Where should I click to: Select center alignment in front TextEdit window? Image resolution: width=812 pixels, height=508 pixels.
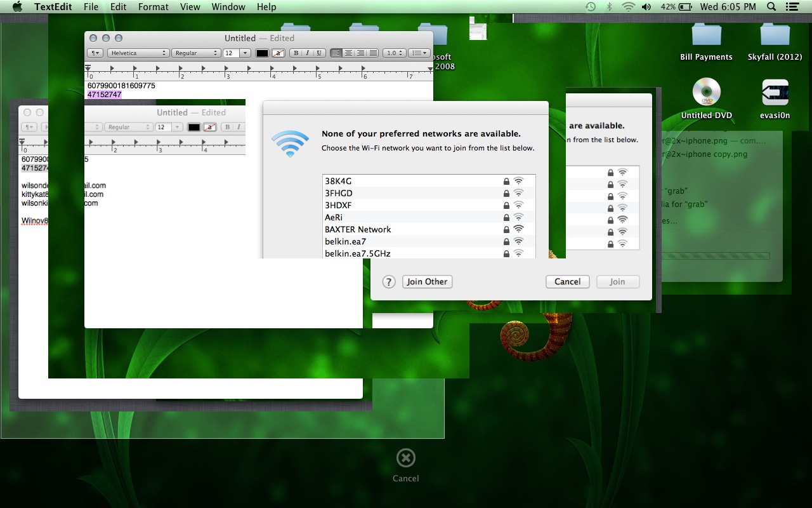(x=348, y=53)
